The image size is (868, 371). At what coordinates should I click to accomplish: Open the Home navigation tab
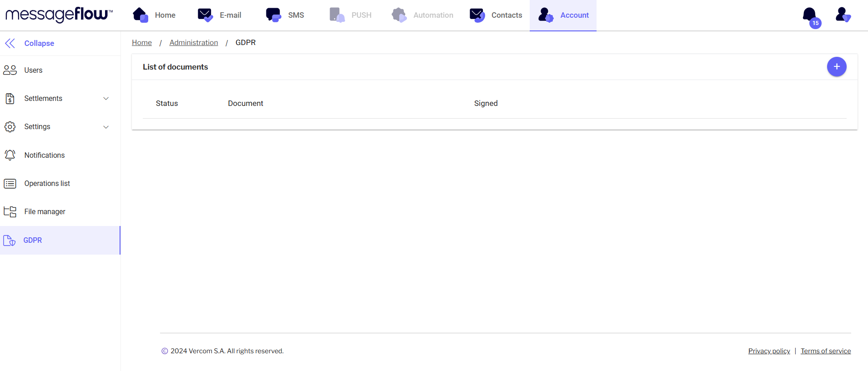click(155, 15)
